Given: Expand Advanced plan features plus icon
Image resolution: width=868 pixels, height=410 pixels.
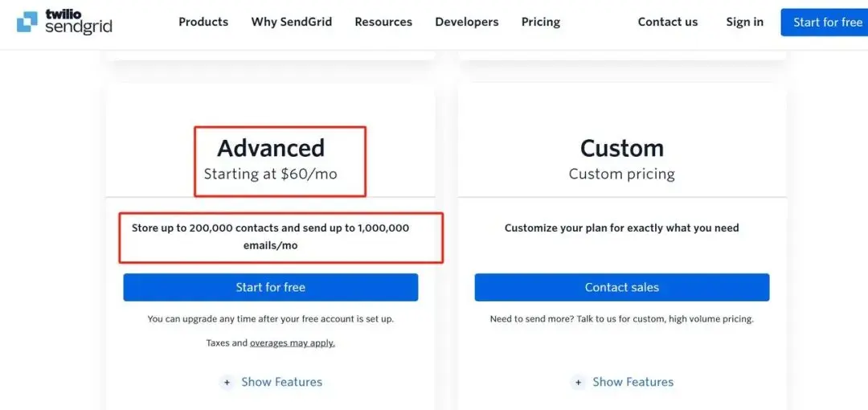Looking at the screenshot, I should [227, 383].
